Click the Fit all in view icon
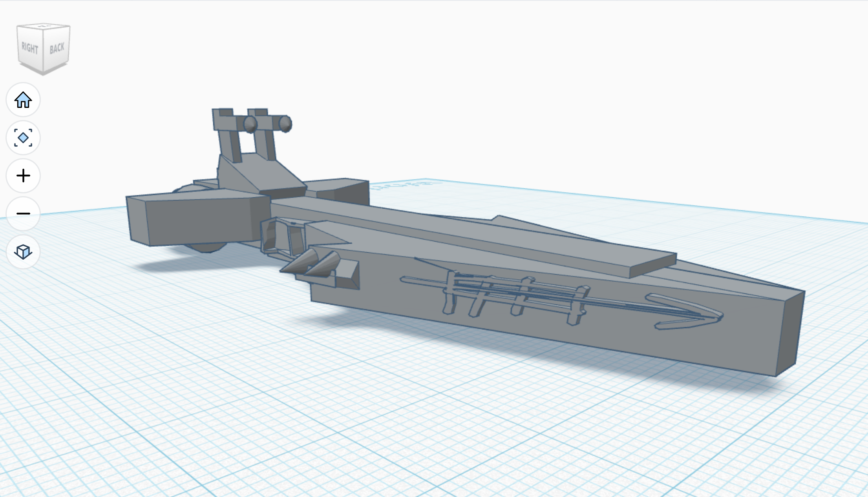 (23, 138)
